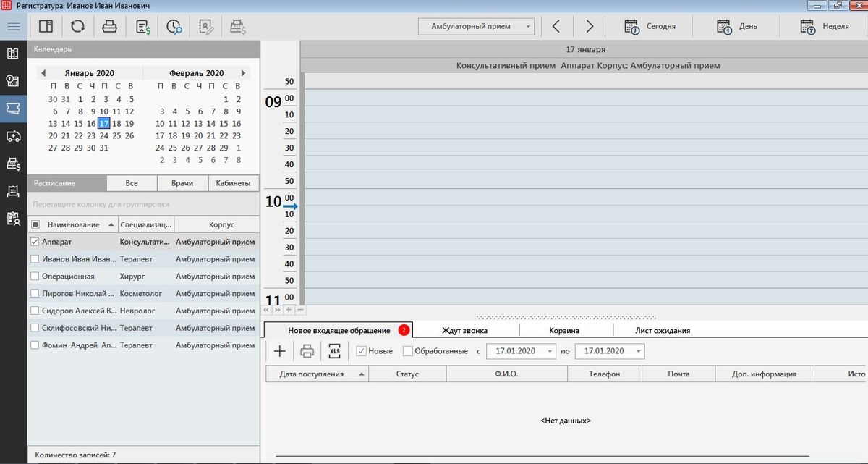Go to the previous period arrow
868x464 pixels.
pos(556,26)
